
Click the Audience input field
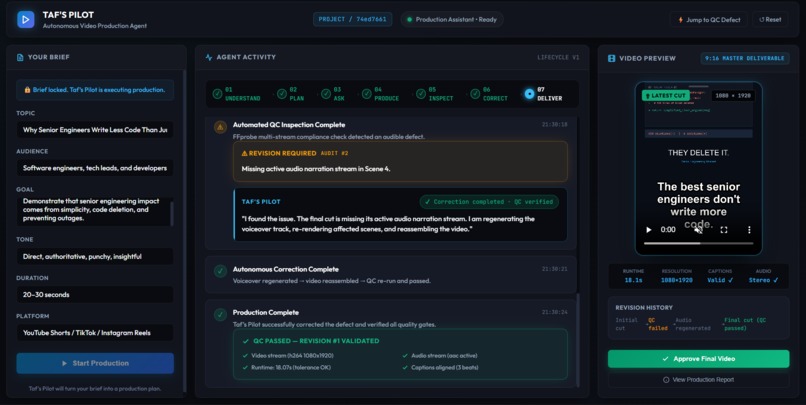pos(95,168)
